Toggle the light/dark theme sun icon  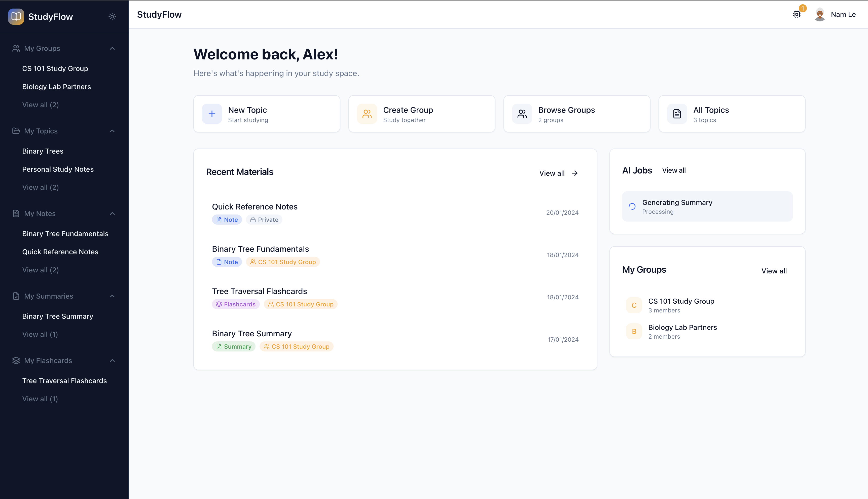tap(112, 16)
